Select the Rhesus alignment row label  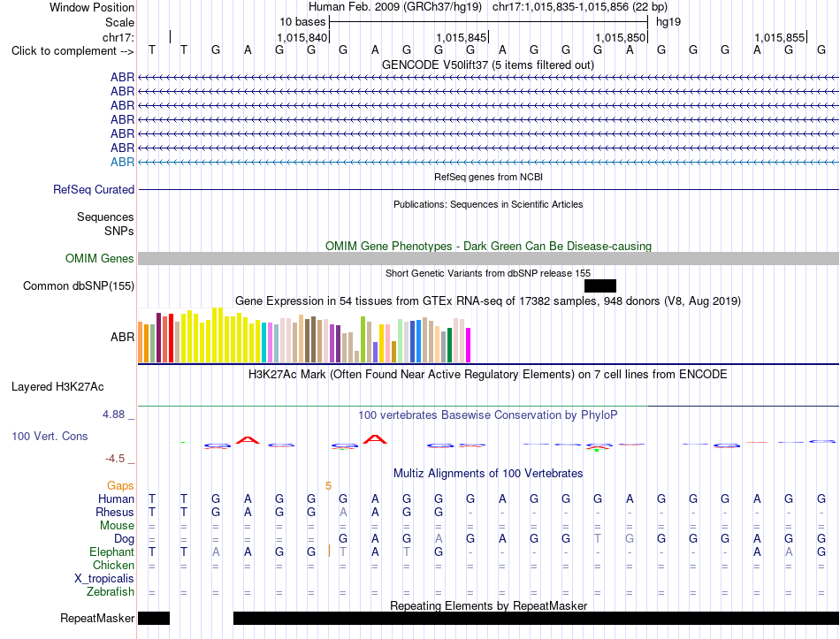[x=115, y=512]
